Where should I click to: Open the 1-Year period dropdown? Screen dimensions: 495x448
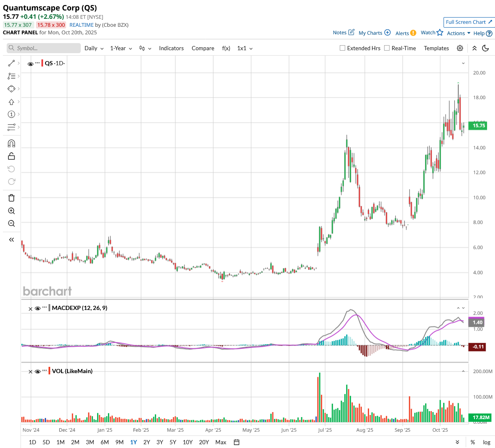pos(121,48)
